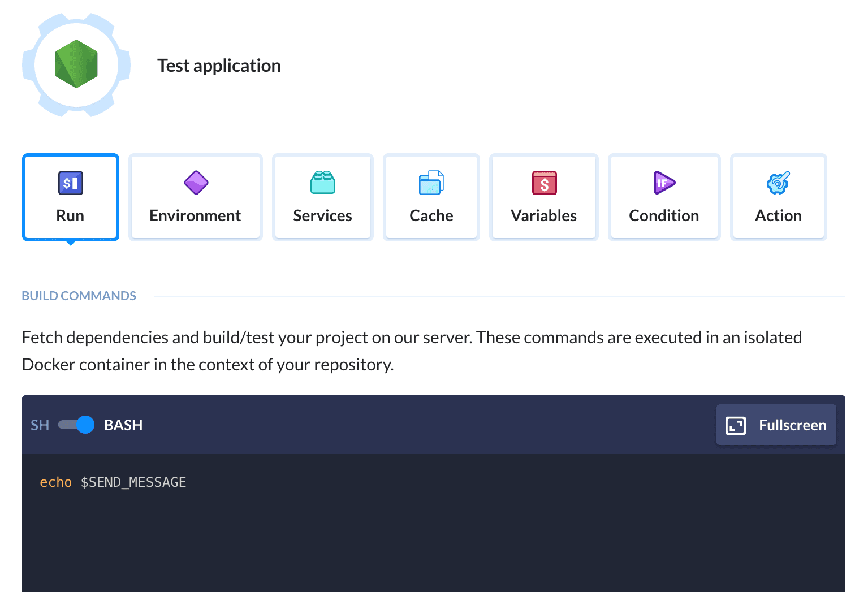Click the purple Environment diamond icon

pos(196,183)
